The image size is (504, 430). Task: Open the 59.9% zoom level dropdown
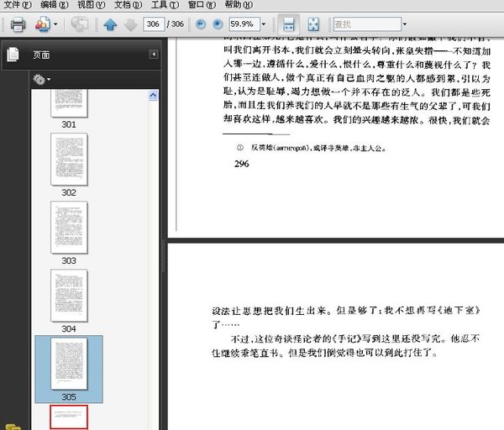(x=262, y=24)
